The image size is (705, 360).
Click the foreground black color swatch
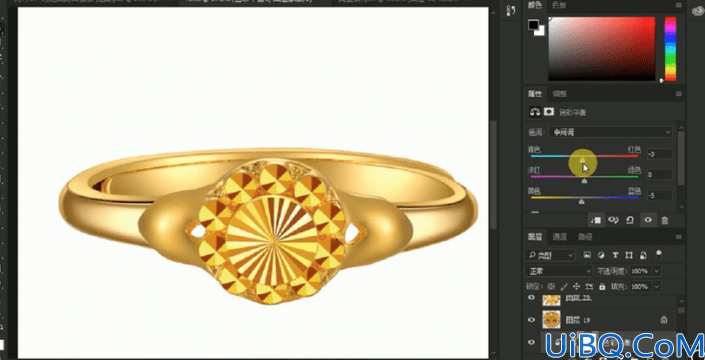click(534, 25)
